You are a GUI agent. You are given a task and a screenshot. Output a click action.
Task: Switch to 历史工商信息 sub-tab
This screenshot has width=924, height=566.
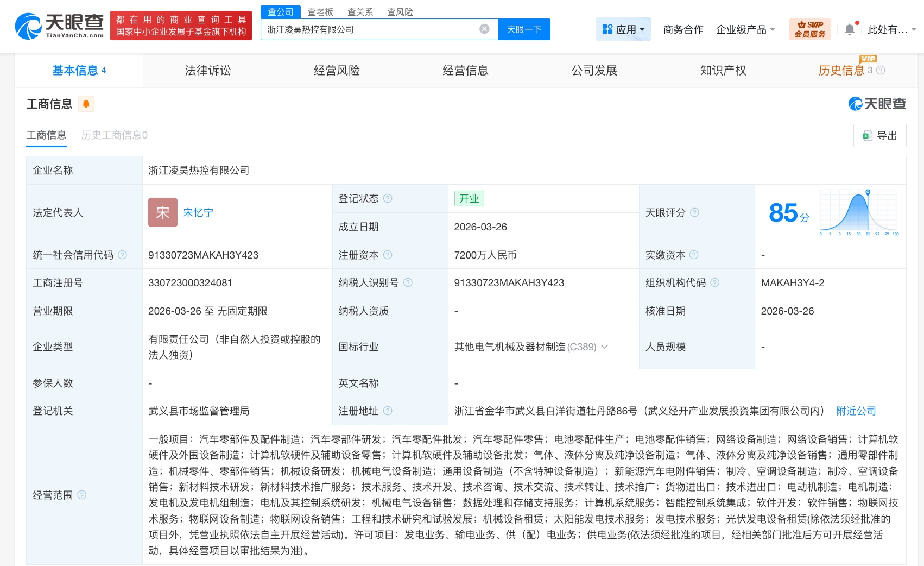point(114,135)
